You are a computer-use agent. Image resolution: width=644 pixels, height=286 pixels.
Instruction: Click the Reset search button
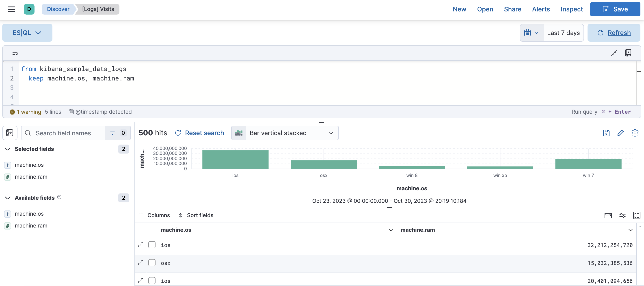pyautogui.click(x=204, y=133)
